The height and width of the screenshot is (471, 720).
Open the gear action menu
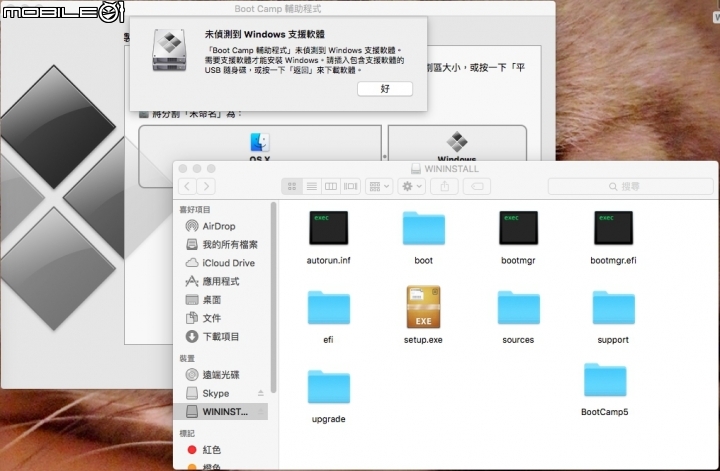point(411,186)
